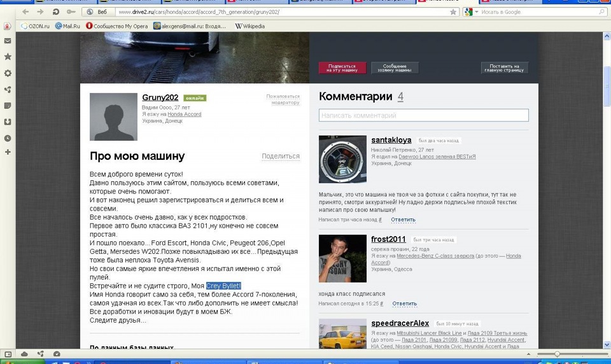Screen dimensions: 611x364
Task: Reload the page with the refresh icon
Action: click(x=56, y=11)
